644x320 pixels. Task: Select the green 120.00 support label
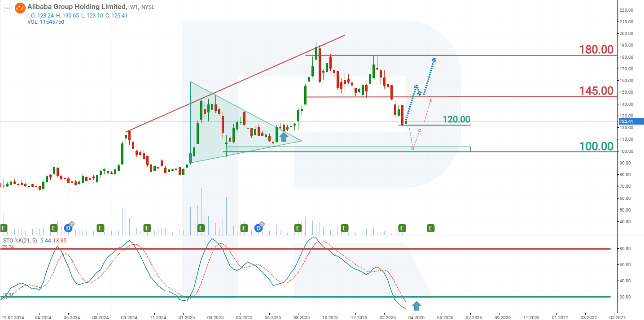coord(456,119)
